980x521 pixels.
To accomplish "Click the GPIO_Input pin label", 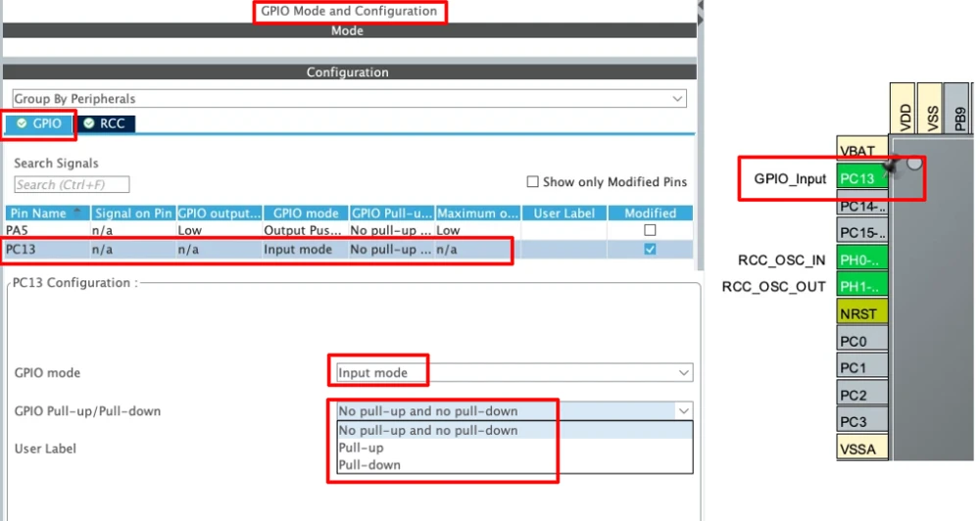I will tap(790, 178).
